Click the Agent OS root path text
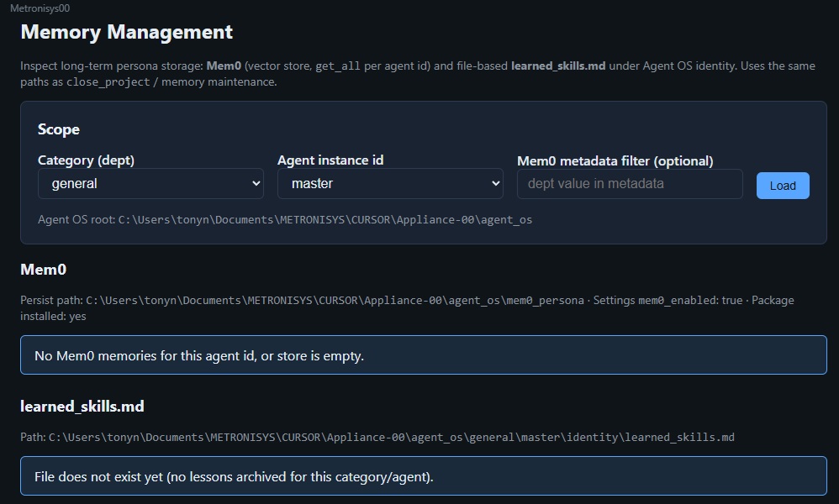Screen dimensions: 839x504 (x=285, y=220)
